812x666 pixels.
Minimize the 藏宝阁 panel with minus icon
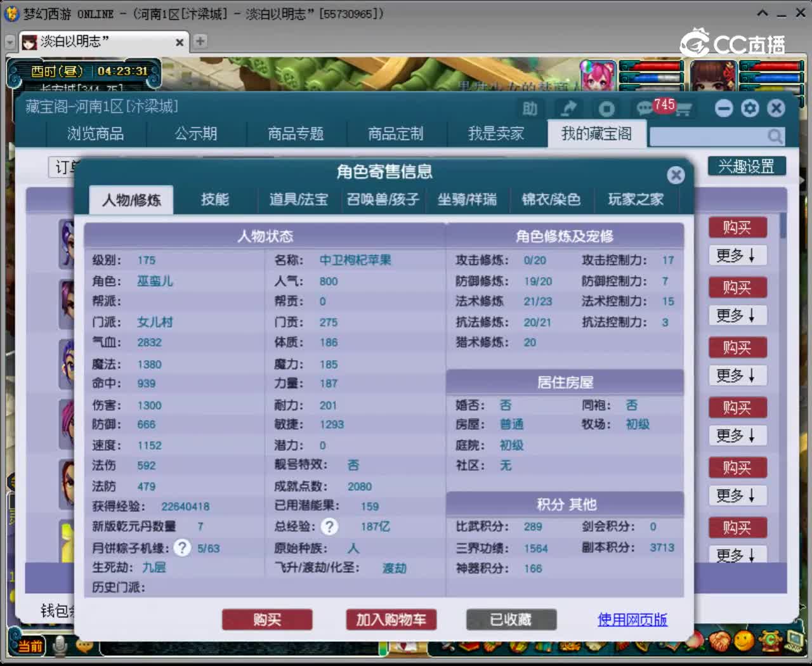[x=724, y=108]
